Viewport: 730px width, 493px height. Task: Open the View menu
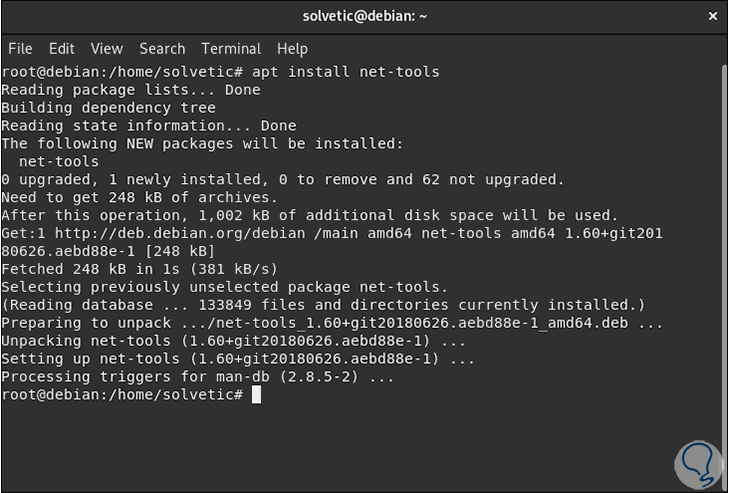pos(106,48)
